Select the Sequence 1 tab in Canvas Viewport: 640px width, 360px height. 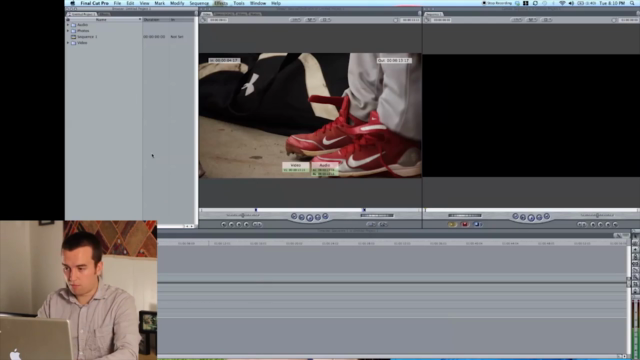433,14
